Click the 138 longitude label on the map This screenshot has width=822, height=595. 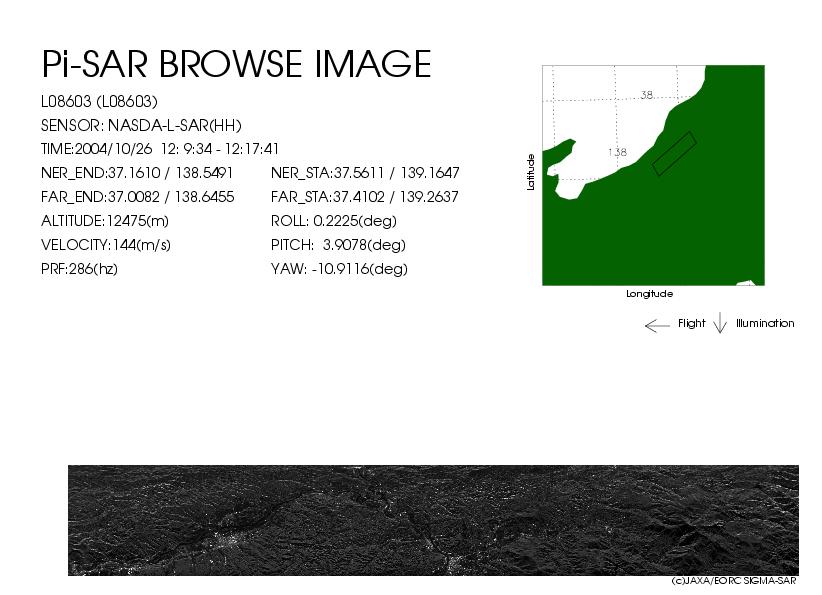(618, 152)
